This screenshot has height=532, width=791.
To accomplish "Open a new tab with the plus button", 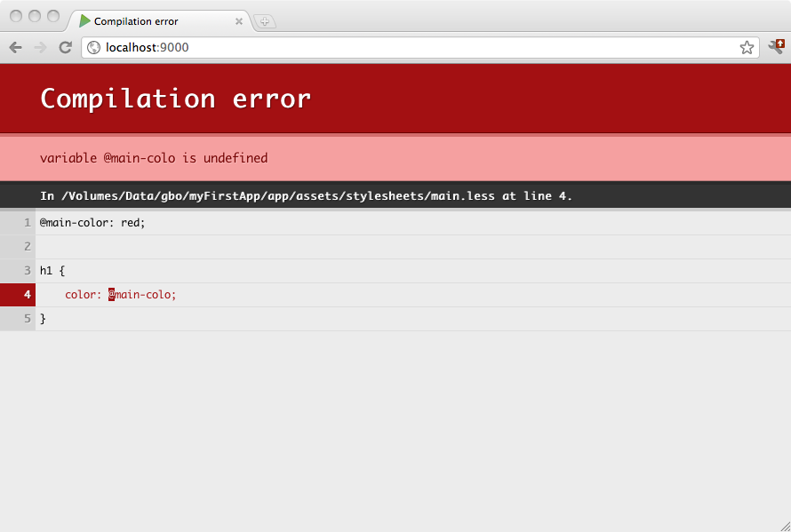I will [x=265, y=21].
